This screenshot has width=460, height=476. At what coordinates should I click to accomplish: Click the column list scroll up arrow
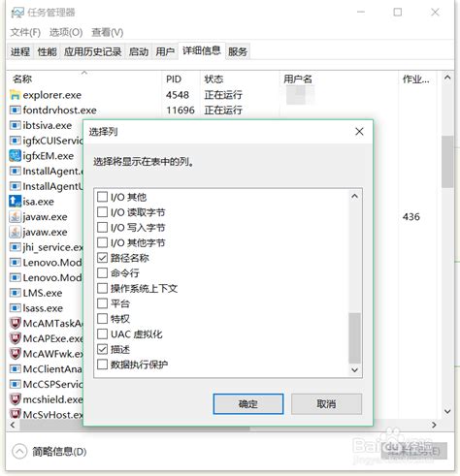coord(354,197)
